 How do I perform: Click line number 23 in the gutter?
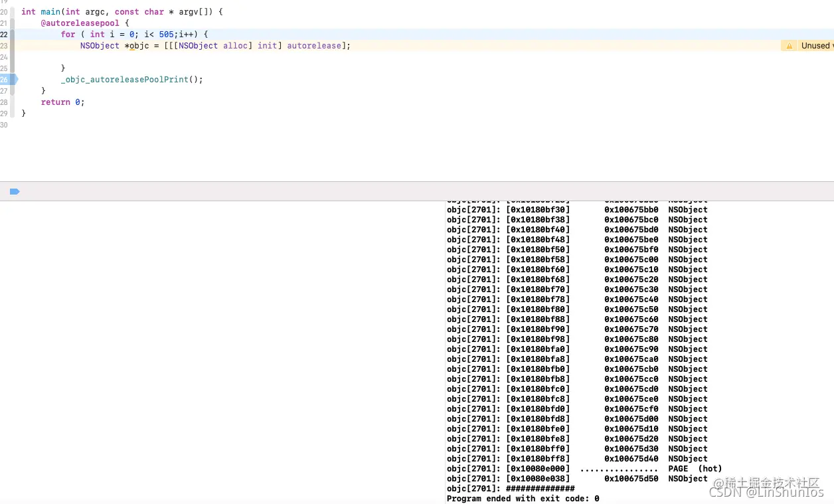click(x=4, y=46)
